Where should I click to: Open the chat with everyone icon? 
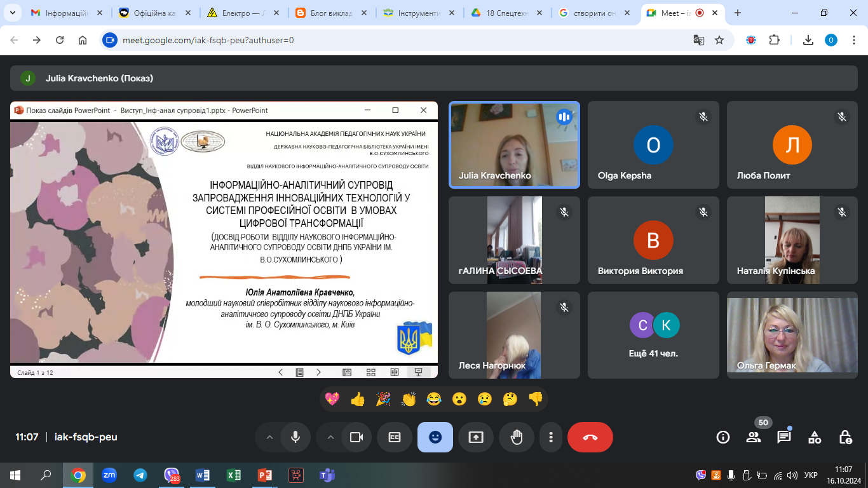(x=784, y=437)
